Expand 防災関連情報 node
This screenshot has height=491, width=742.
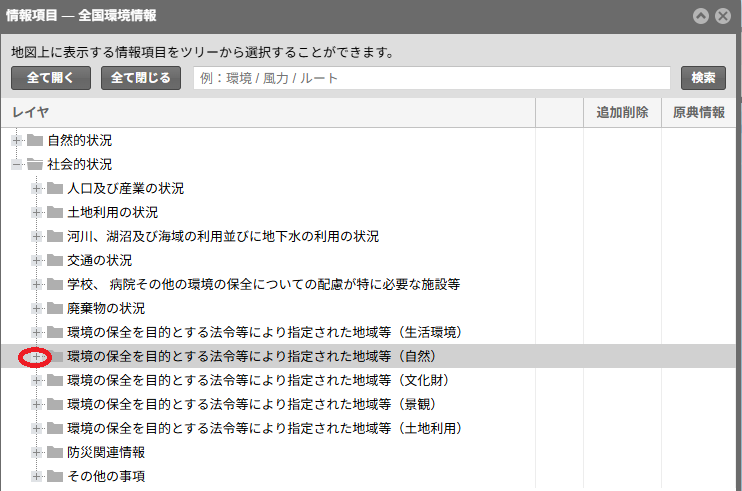click(x=36, y=453)
